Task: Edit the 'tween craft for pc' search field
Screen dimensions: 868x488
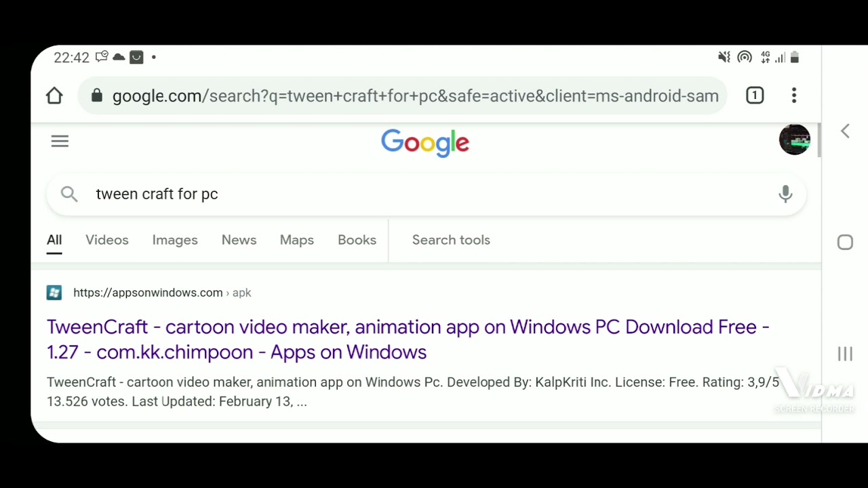Action: pyautogui.click(x=427, y=195)
